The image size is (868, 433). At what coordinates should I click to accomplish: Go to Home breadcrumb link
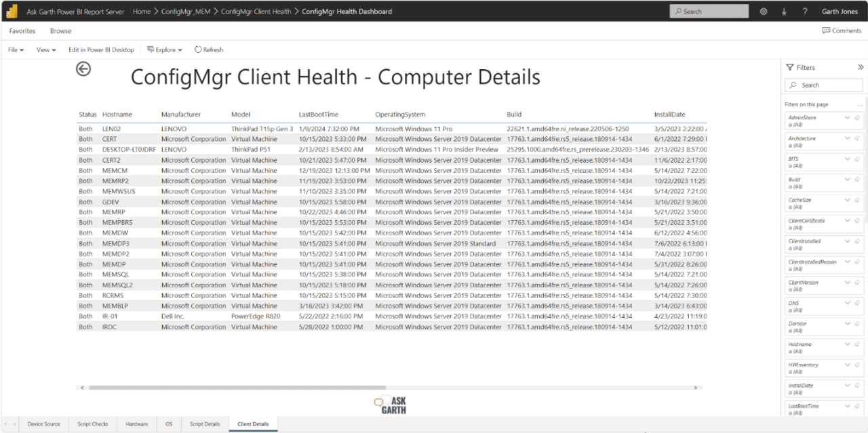point(142,12)
